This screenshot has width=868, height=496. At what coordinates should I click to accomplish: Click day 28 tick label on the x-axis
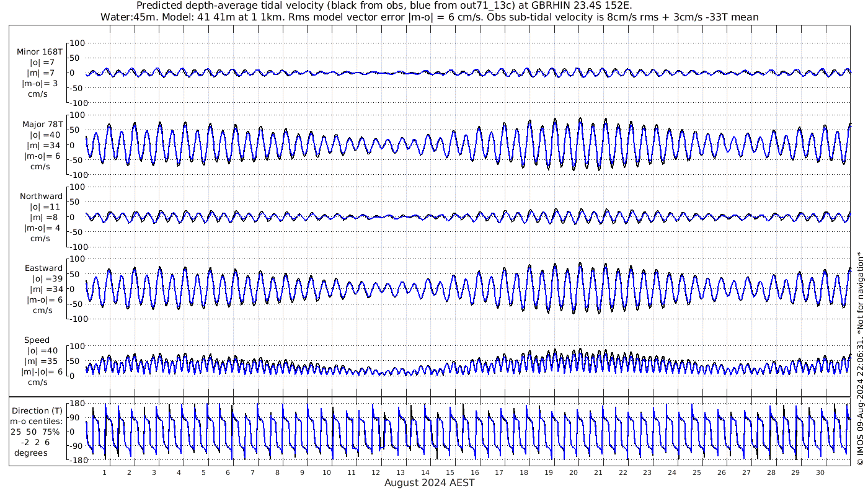[771, 472]
